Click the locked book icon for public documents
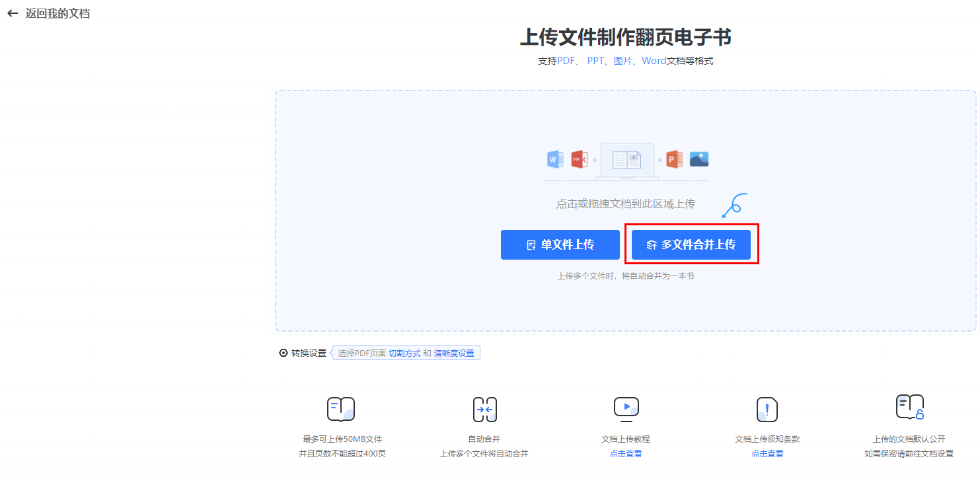This screenshot has width=980, height=477. click(909, 407)
